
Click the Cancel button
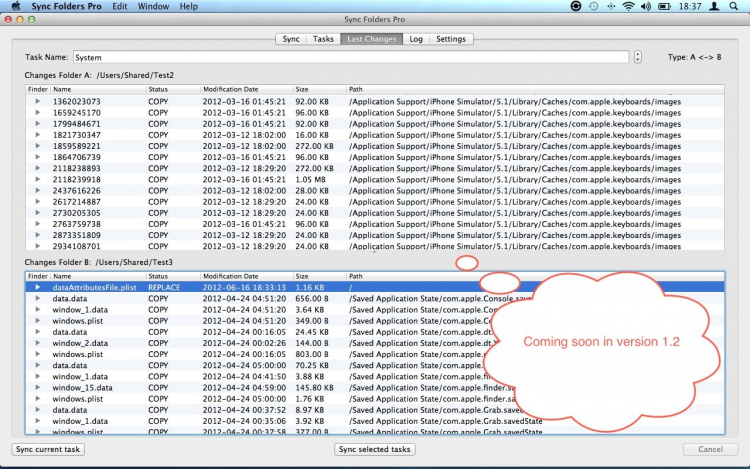coord(710,449)
